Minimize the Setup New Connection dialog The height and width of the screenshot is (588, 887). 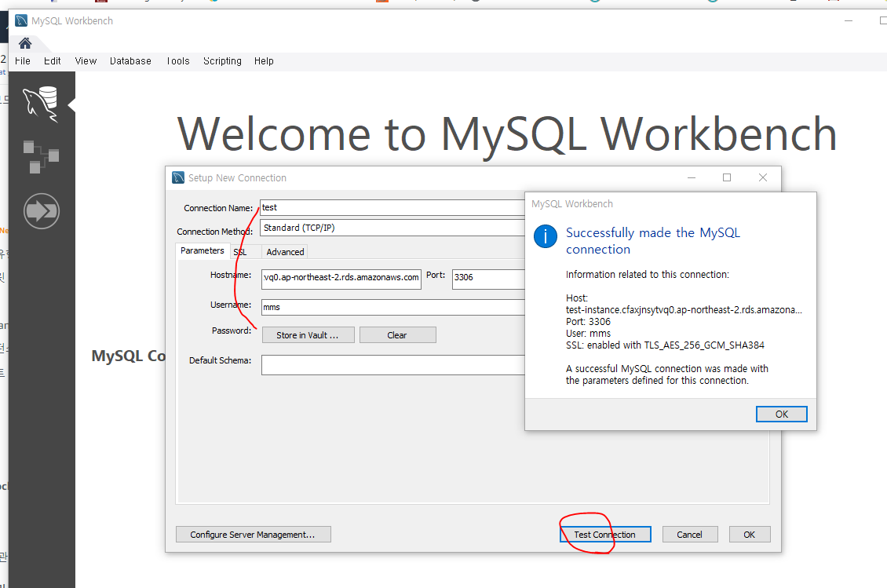(x=692, y=177)
